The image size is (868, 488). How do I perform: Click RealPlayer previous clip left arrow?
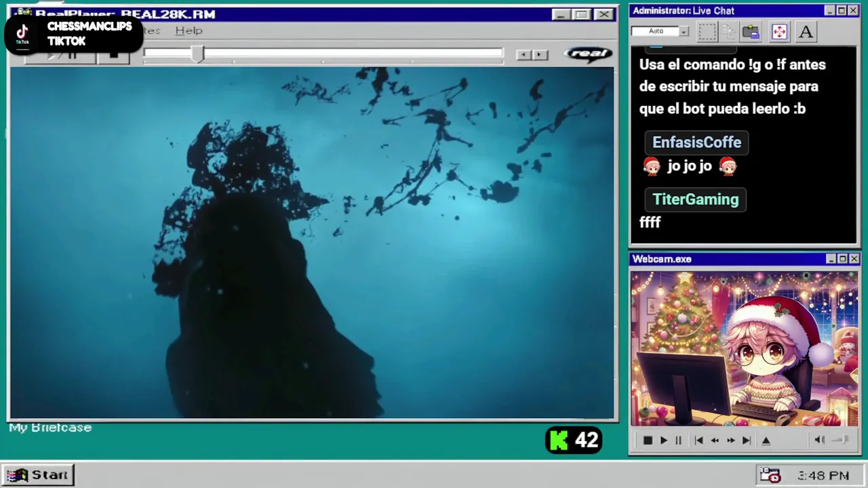(524, 55)
